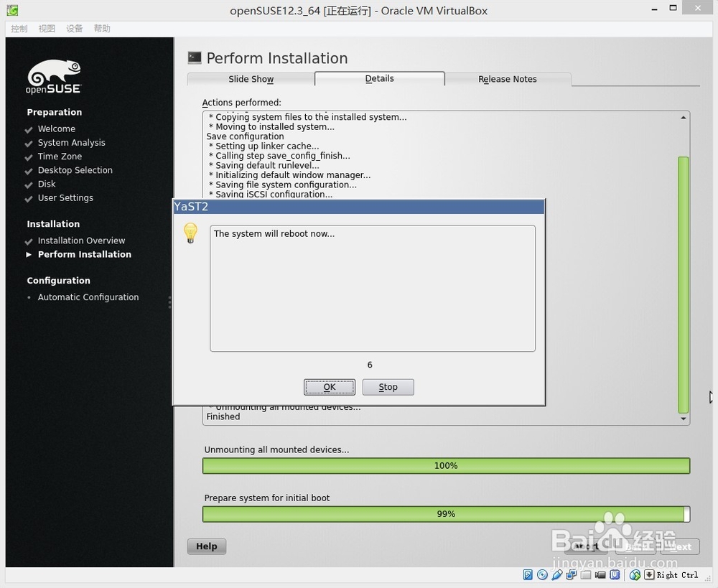This screenshot has width=718, height=588.
Task: Click the 'Saving default runlevel...' log line
Action: tap(264, 165)
